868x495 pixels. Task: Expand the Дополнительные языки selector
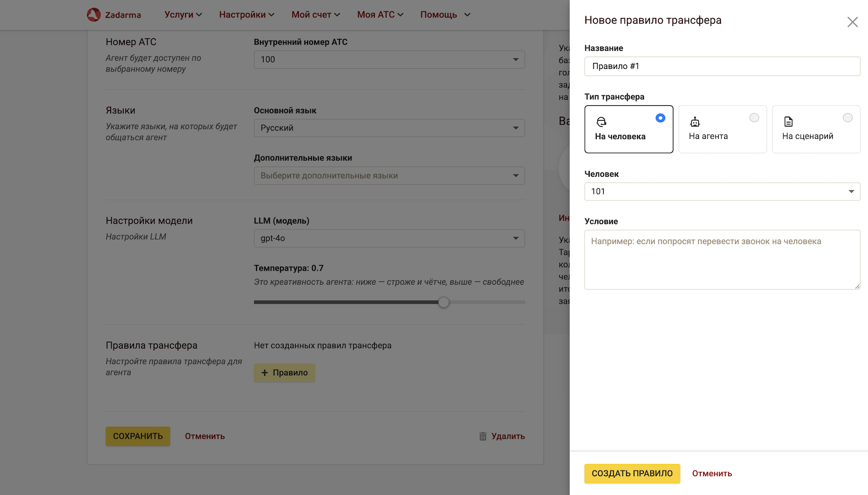click(x=389, y=176)
